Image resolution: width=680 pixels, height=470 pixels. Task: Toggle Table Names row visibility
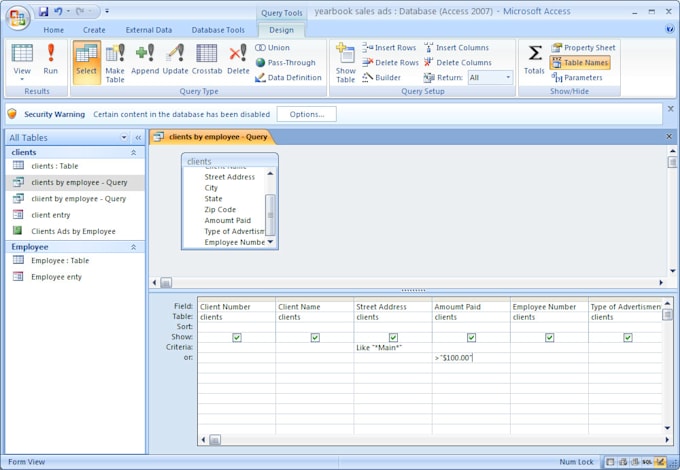(x=580, y=62)
